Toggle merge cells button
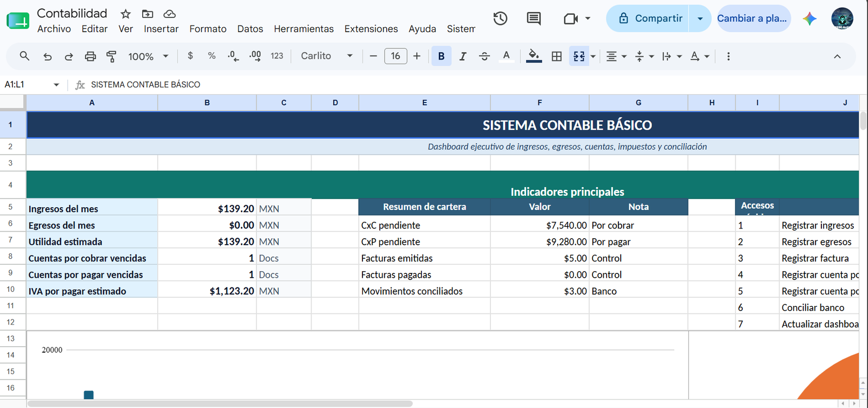868x408 pixels. point(579,56)
